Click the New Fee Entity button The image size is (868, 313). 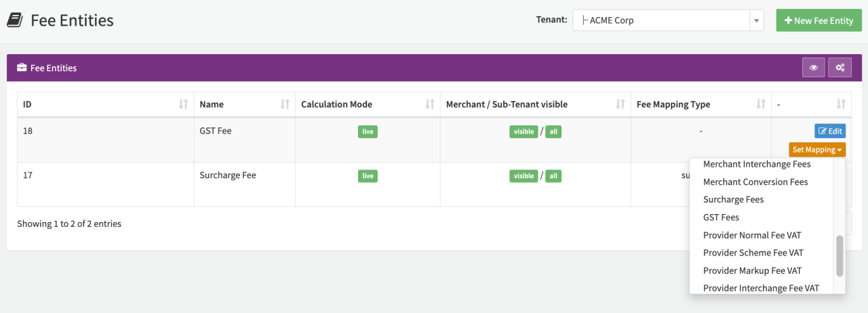818,20
